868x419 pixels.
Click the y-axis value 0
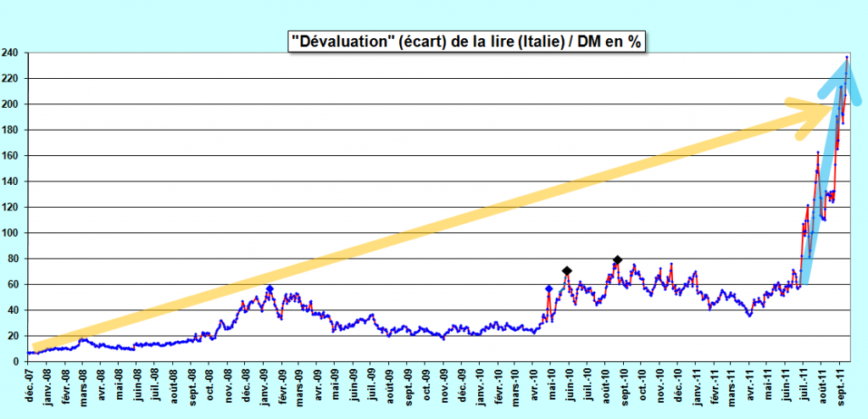pos(15,361)
